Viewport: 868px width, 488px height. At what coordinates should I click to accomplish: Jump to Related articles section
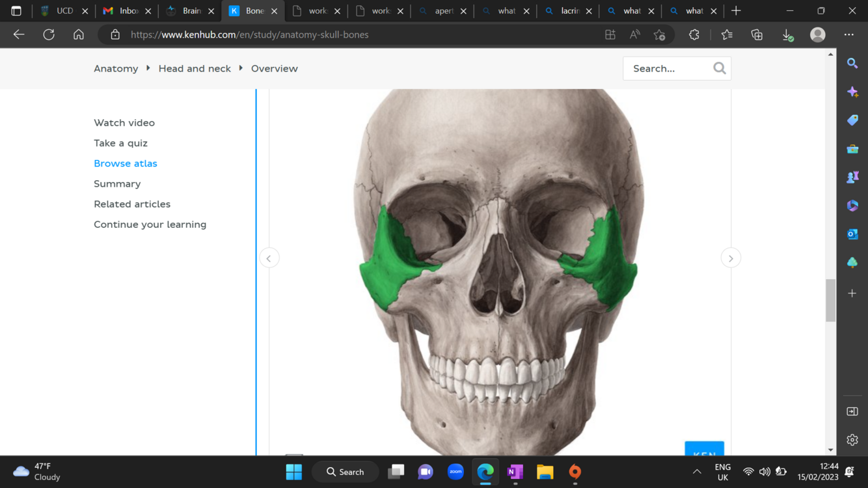[x=132, y=204]
